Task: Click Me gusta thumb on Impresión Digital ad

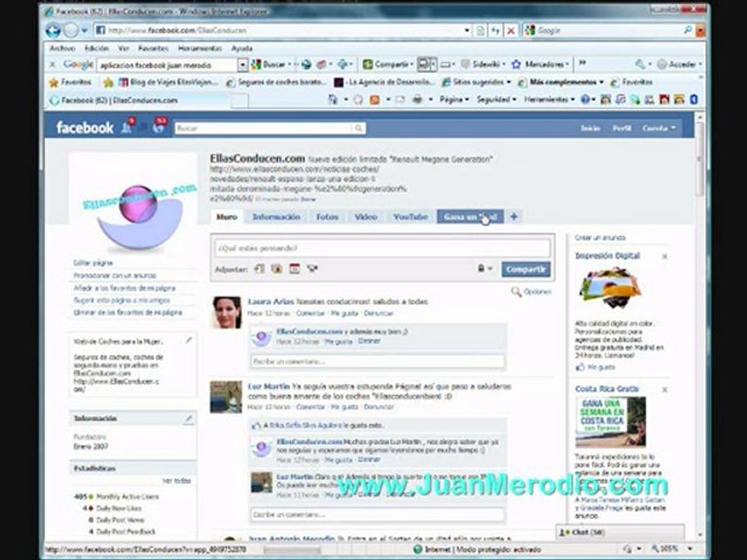Action: tap(580, 367)
